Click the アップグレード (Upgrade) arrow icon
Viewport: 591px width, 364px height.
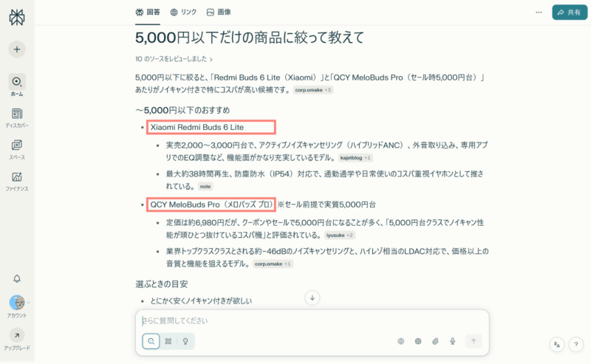pyautogui.click(x=16, y=334)
